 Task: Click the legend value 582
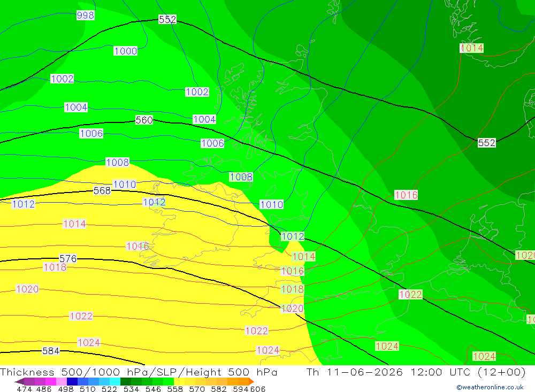click(219, 389)
